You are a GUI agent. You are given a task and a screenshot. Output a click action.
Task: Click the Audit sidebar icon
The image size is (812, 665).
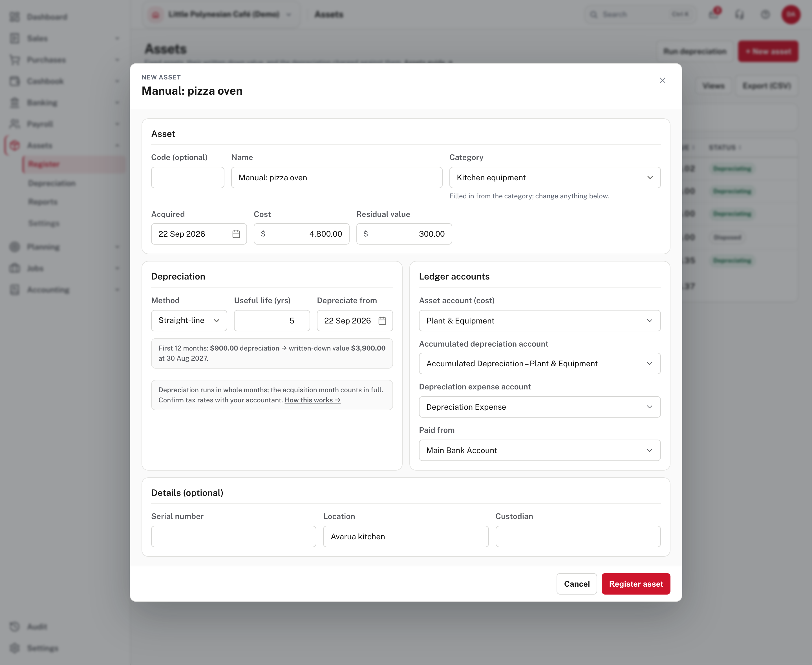(x=15, y=627)
